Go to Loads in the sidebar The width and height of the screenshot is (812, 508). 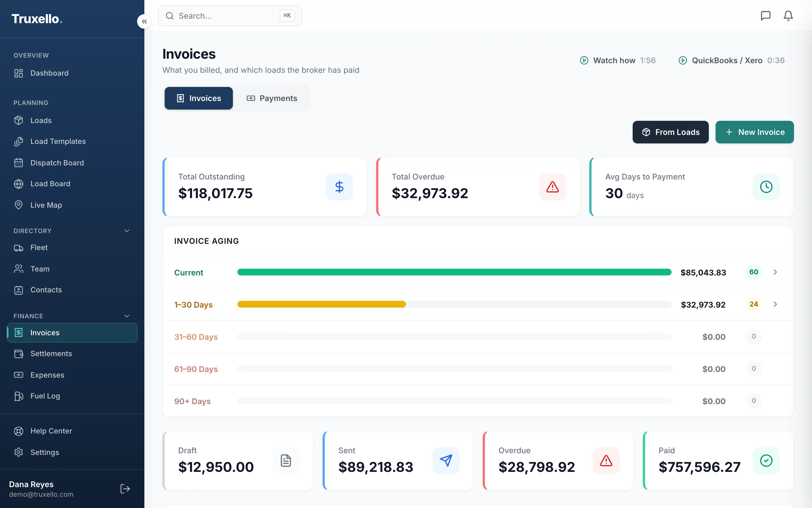[72, 120]
